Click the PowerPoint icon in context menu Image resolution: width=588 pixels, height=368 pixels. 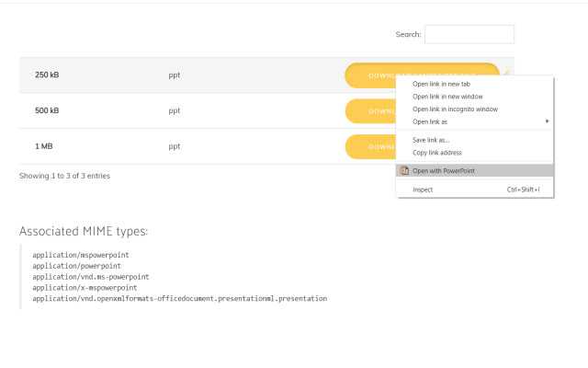point(404,170)
